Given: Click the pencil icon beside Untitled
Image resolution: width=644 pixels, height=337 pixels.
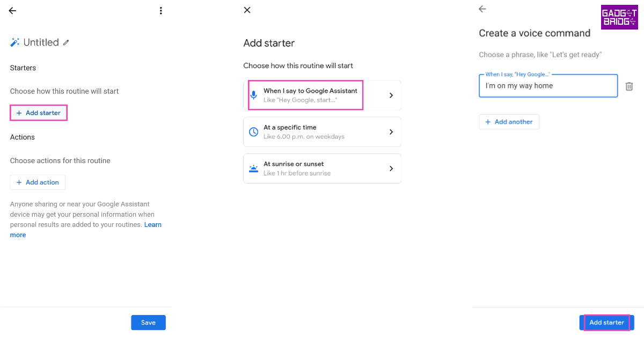Looking at the screenshot, I should click(x=66, y=42).
